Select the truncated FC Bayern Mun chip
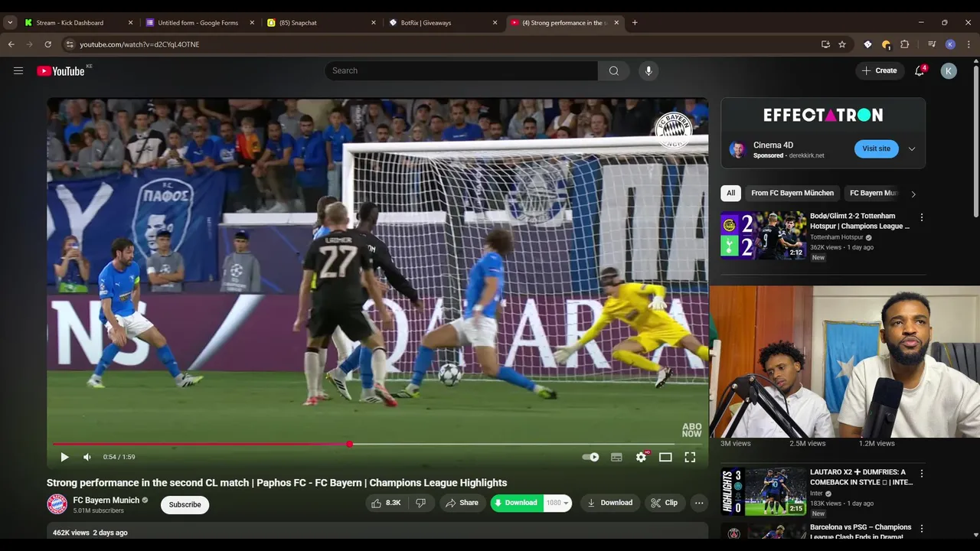The width and height of the screenshot is (980, 551). click(873, 193)
